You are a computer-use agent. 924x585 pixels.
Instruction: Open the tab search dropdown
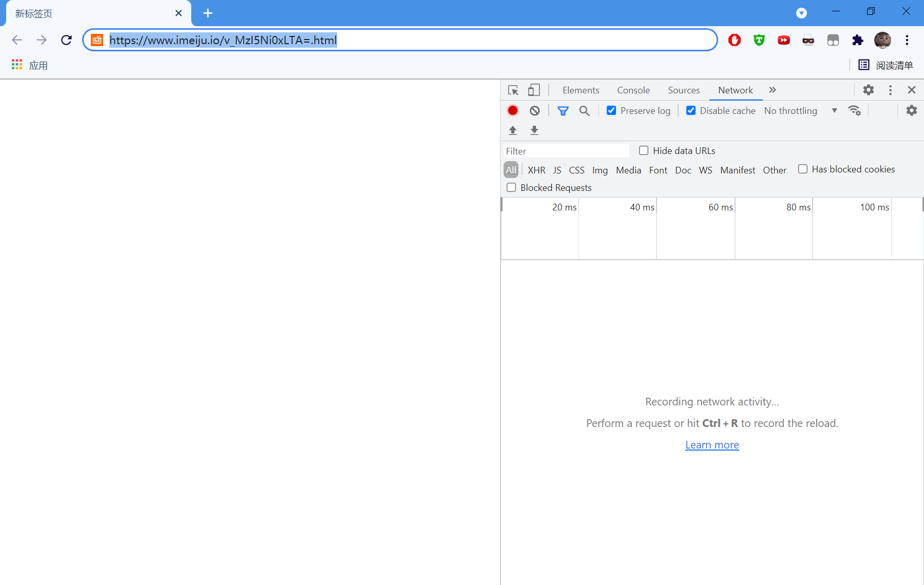tap(801, 13)
